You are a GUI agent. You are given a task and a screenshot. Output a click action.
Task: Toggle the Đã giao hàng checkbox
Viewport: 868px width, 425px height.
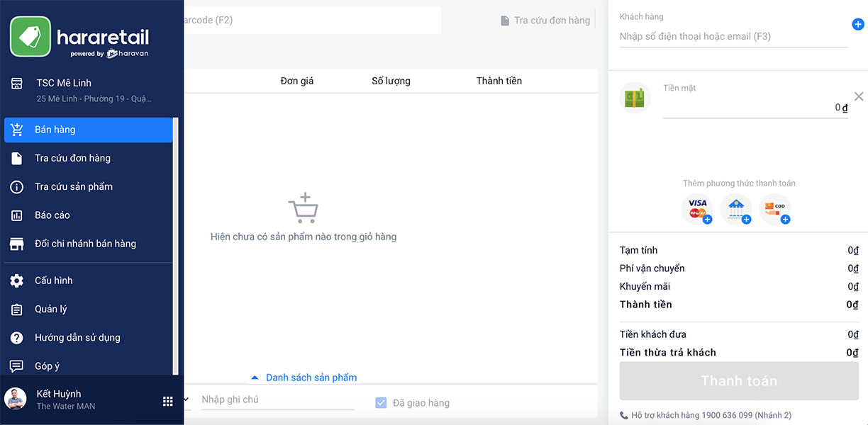point(382,403)
